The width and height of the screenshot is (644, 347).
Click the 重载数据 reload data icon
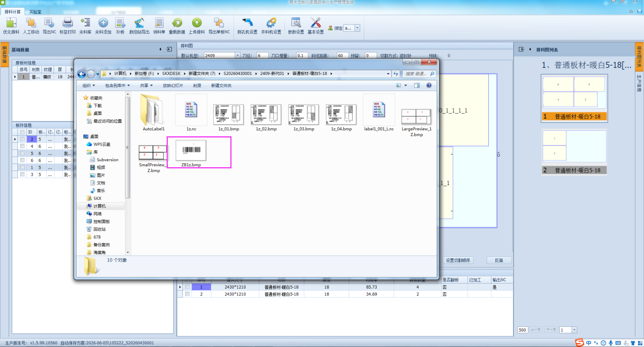(x=177, y=26)
